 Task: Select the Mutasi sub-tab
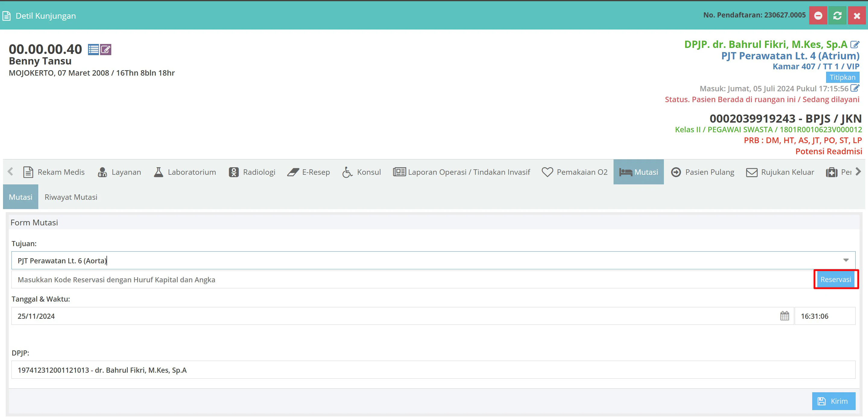point(21,197)
